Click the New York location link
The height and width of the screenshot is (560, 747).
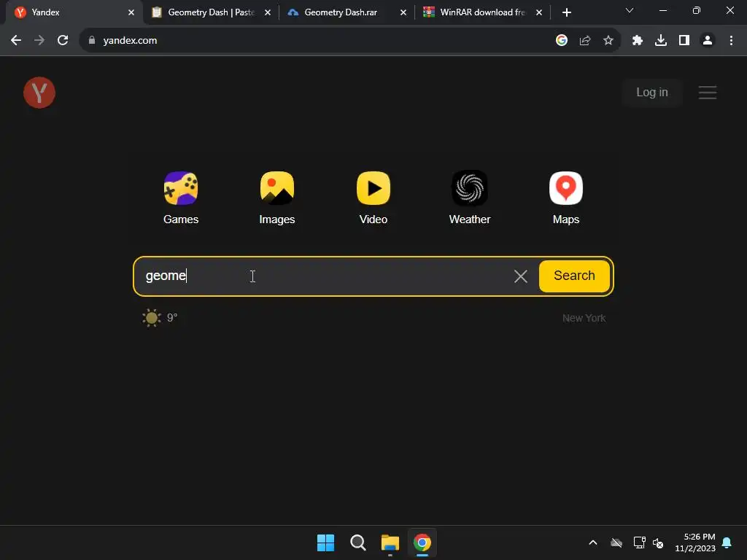[584, 318]
